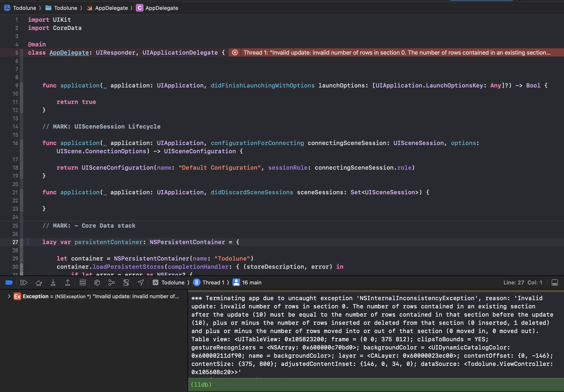Select Todolune project breadcrumb in jump bar
The width and height of the screenshot is (564, 392).
coord(21,8)
